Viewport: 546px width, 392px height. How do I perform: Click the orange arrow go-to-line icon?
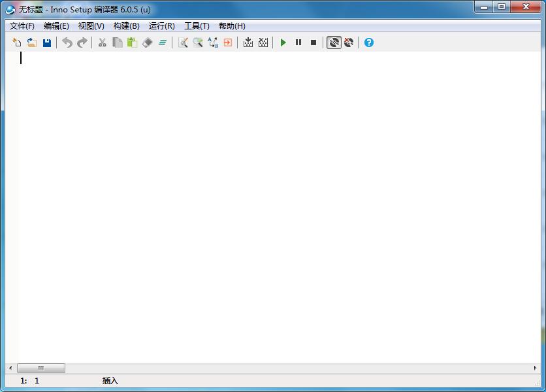tap(228, 42)
